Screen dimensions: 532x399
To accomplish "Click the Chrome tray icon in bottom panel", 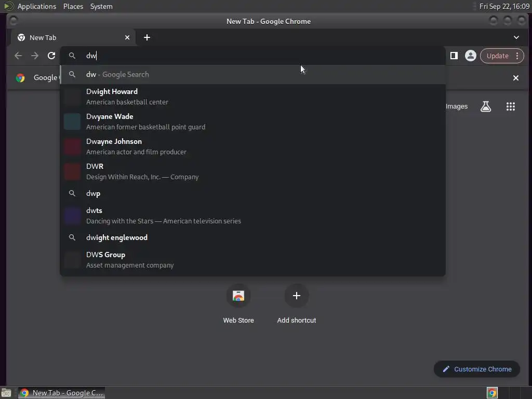I will pos(492,393).
